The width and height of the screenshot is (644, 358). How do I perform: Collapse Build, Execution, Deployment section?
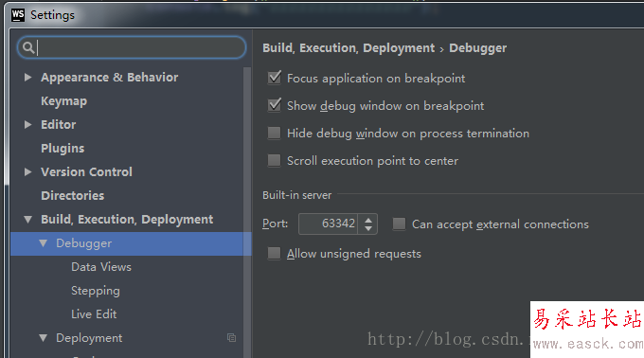click(27, 219)
